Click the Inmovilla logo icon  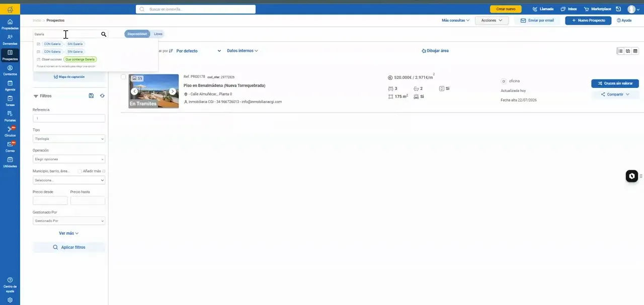tap(10, 9)
